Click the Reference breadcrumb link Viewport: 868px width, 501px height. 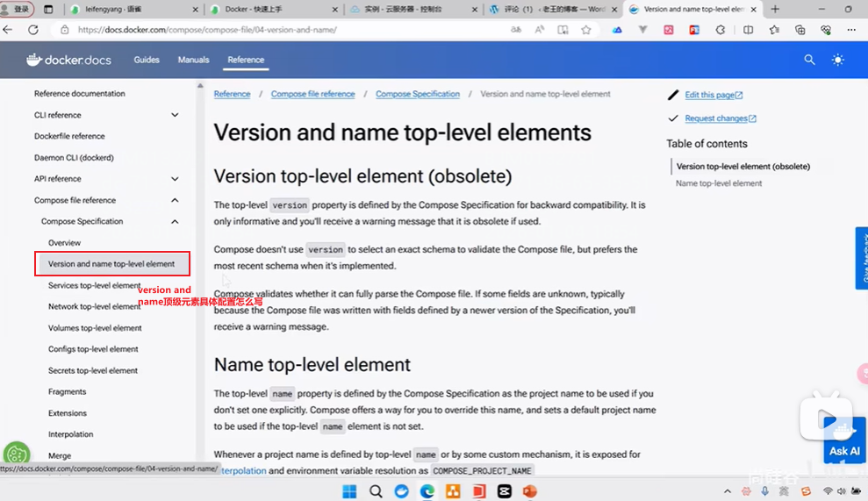[232, 94]
